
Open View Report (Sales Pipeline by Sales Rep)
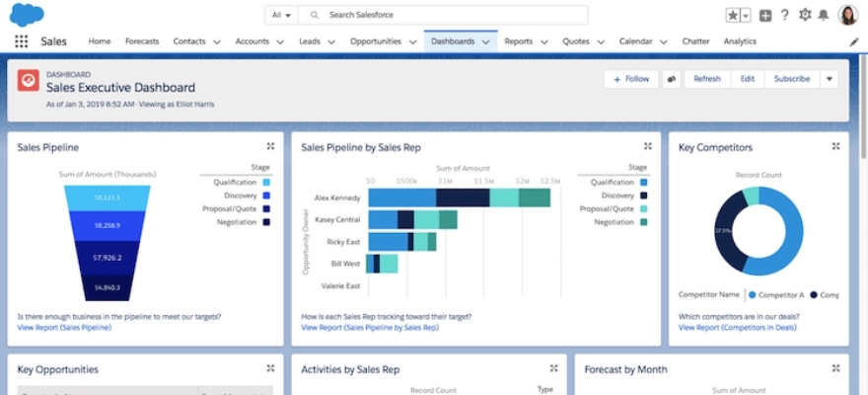(x=370, y=328)
